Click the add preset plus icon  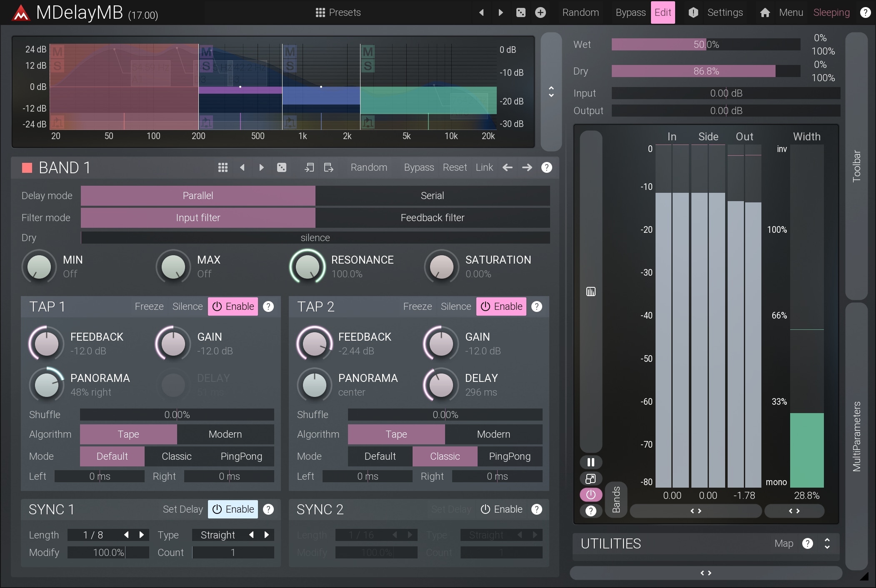(x=540, y=12)
